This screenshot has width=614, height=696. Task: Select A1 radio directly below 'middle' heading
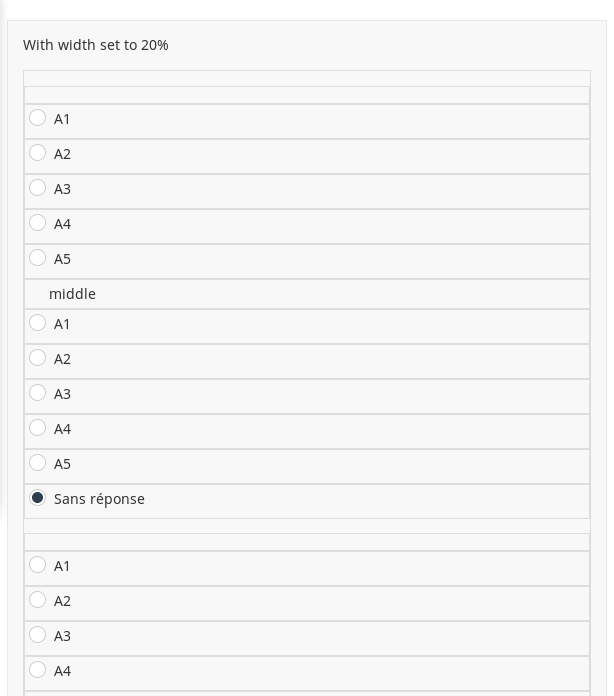[38, 323]
